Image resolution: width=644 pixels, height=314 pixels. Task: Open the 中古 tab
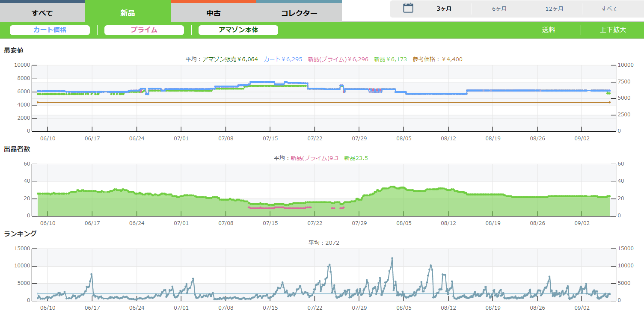214,13
